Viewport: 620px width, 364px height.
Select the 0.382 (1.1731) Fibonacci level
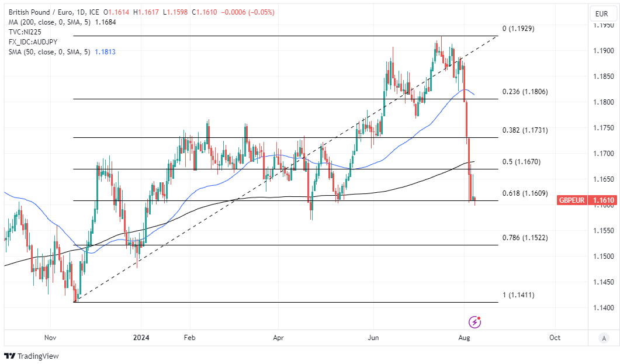pos(525,130)
